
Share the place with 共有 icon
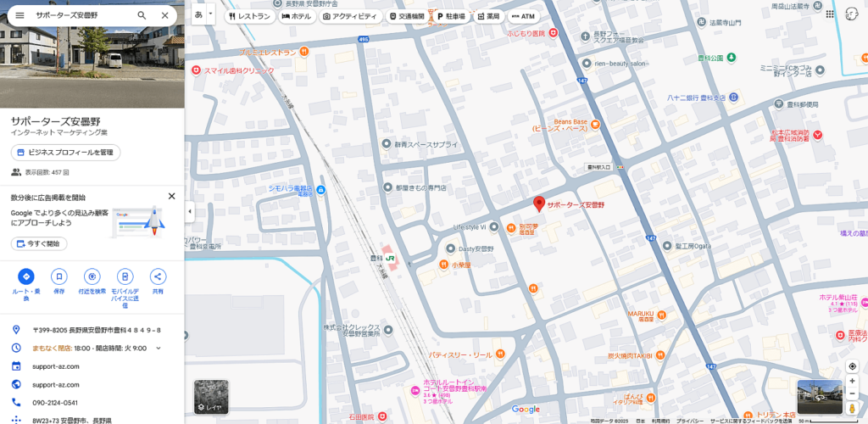(x=158, y=276)
